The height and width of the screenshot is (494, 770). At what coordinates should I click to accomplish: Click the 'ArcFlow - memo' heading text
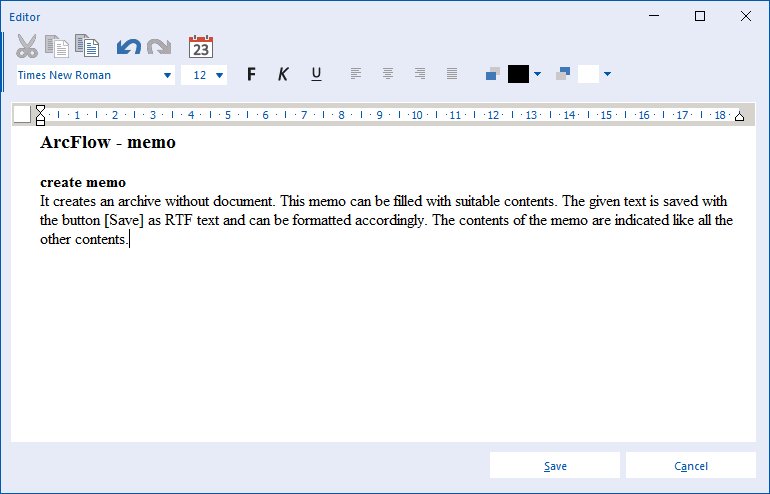click(x=108, y=142)
